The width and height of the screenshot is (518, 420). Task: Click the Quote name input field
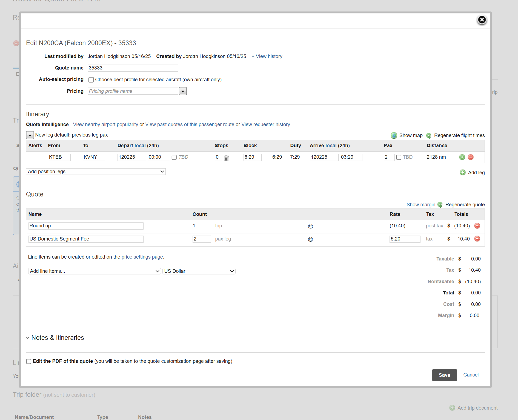[133, 68]
